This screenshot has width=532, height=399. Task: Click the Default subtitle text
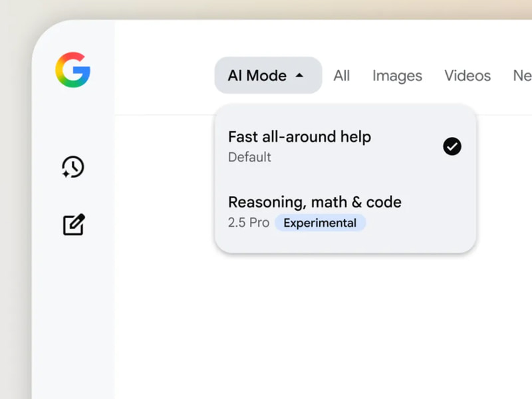[249, 158]
